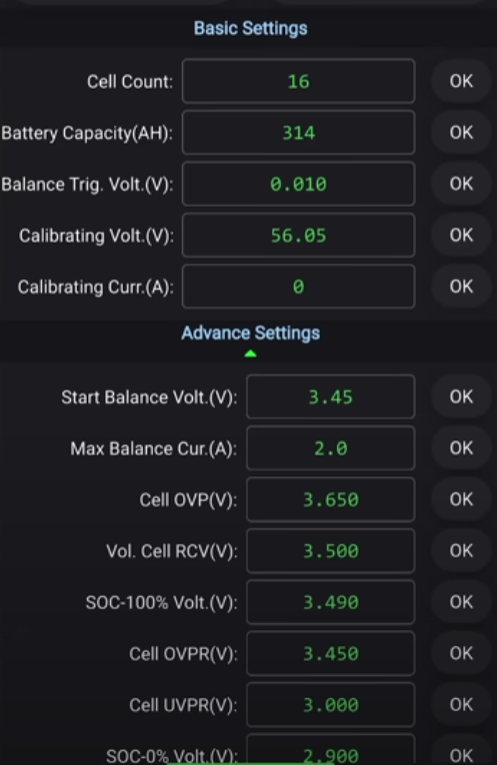Edit SOC-100% Volt. value 3.490
Screen dimensions: 497x765
[331, 602]
